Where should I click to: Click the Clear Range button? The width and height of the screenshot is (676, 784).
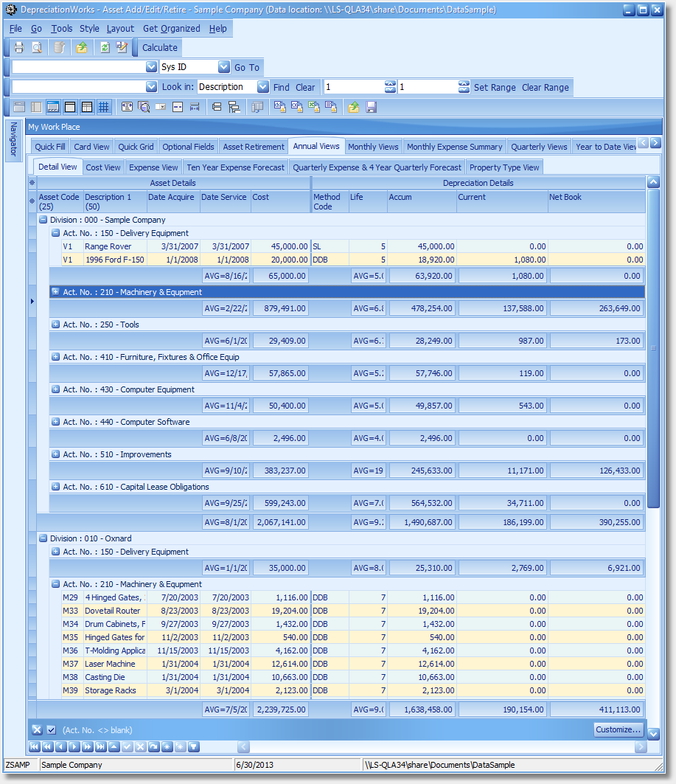tap(545, 87)
